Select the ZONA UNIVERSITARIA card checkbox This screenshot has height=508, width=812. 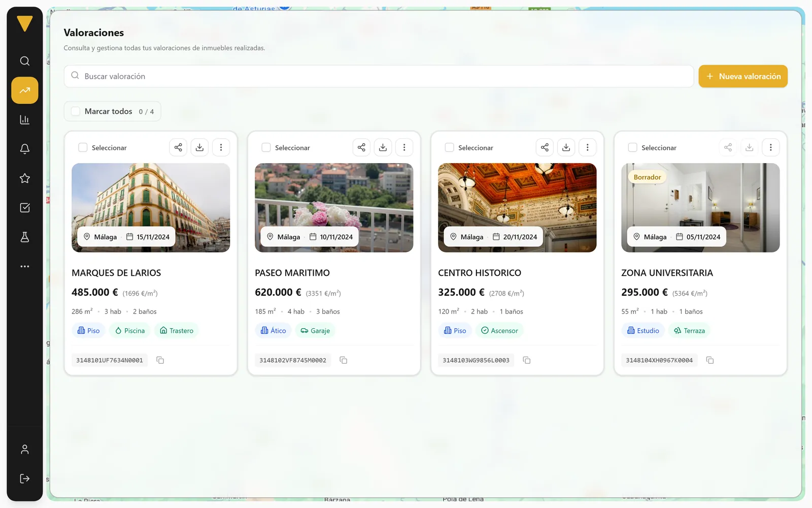coord(632,147)
